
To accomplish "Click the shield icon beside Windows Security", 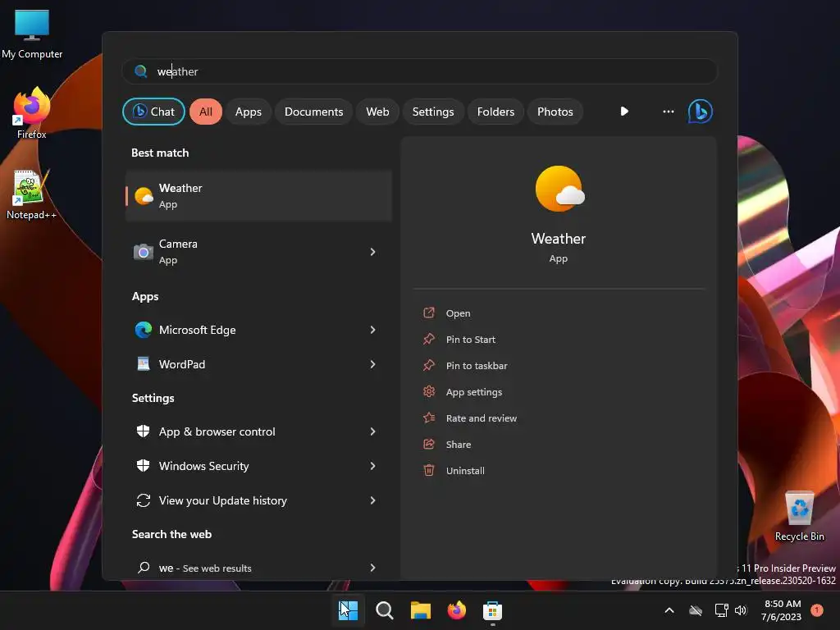I will point(143,466).
